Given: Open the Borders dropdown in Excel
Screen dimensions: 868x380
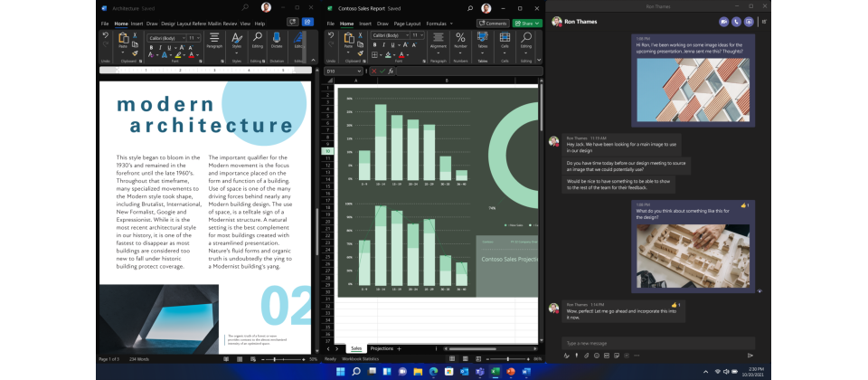Looking at the screenshot, I should pos(381,55).
